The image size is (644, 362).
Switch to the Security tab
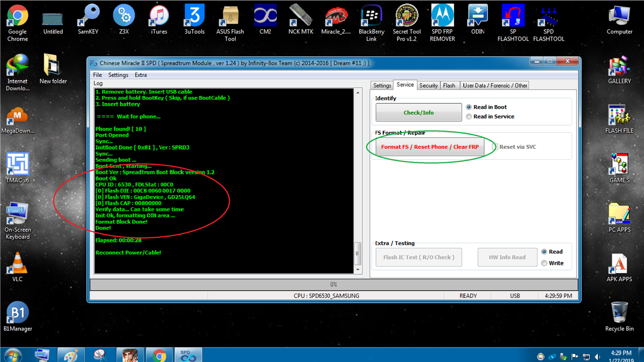point(429,85)
